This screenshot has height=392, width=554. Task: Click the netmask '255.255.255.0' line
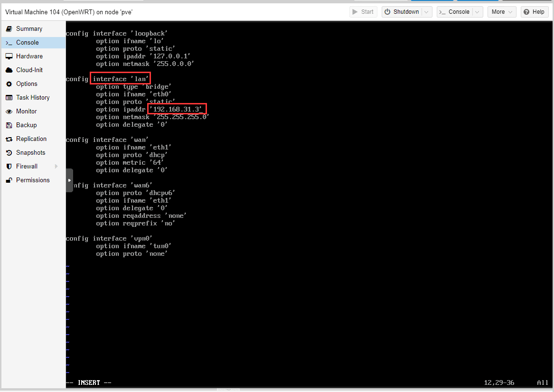point(152,117)
